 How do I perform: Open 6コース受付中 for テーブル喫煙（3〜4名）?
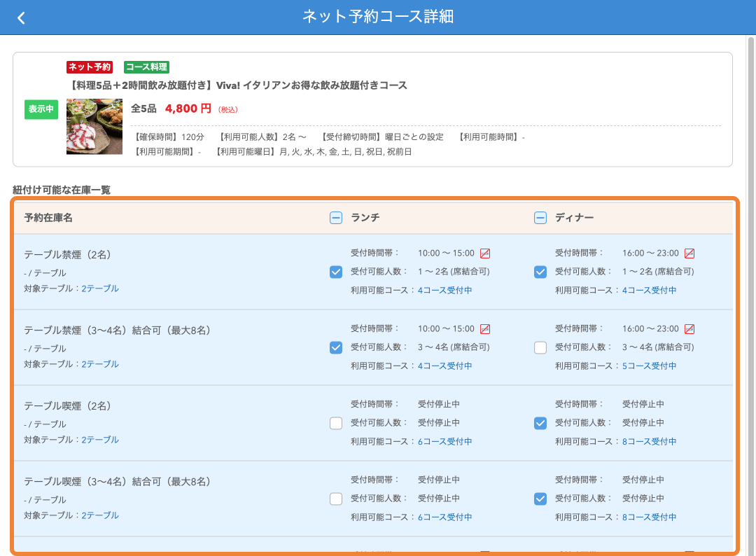click(444, 517)
